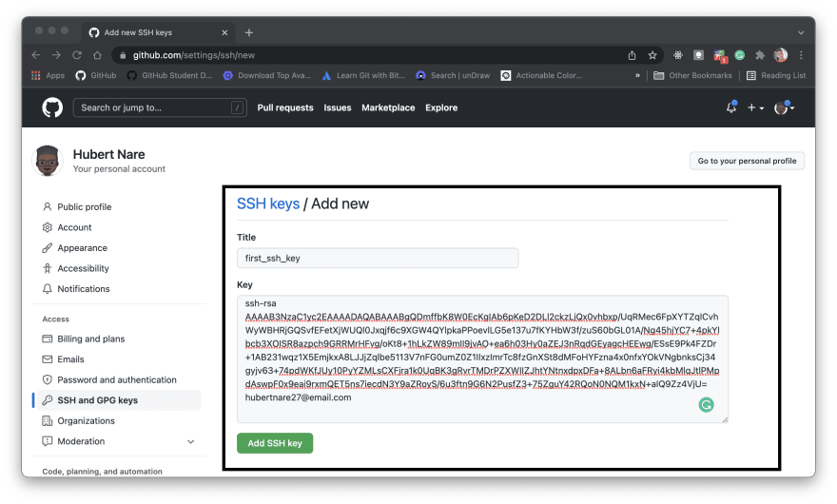Open Search | unDraw bookmark
Viewport: 837px width, 504px height.
tap(453, 76)
